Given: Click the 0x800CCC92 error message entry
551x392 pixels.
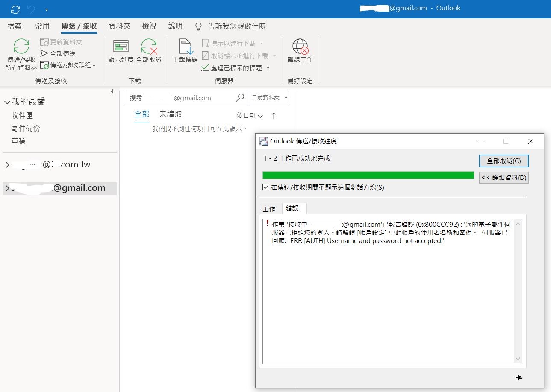Looking at the screenshot, I should pos(391,232).
